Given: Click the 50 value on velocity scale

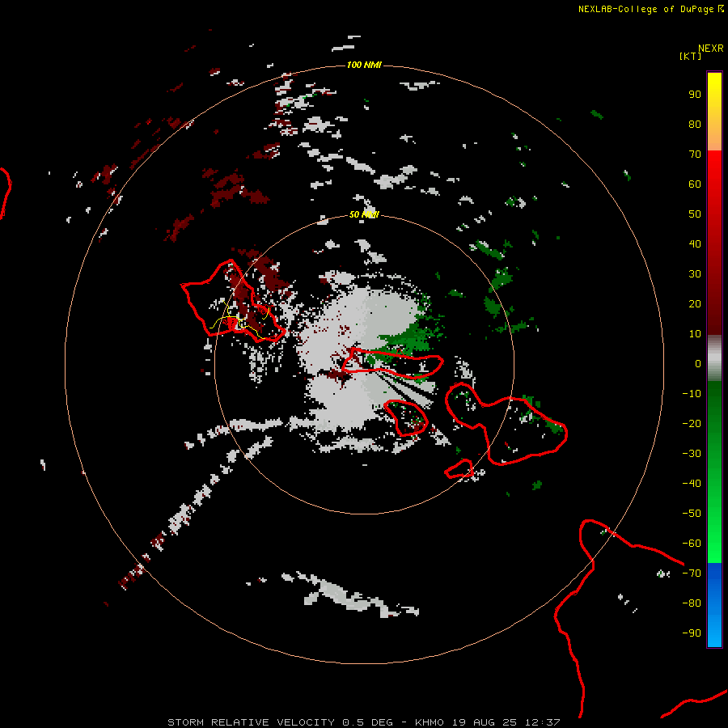Looking at the screenshot, I should point(695,214).
